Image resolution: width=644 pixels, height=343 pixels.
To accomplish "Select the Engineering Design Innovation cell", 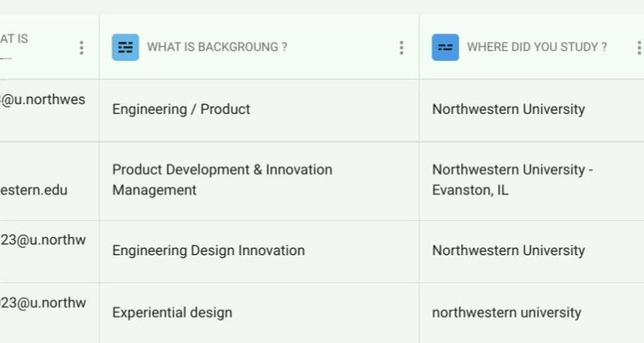I will (x=260, y=251).
